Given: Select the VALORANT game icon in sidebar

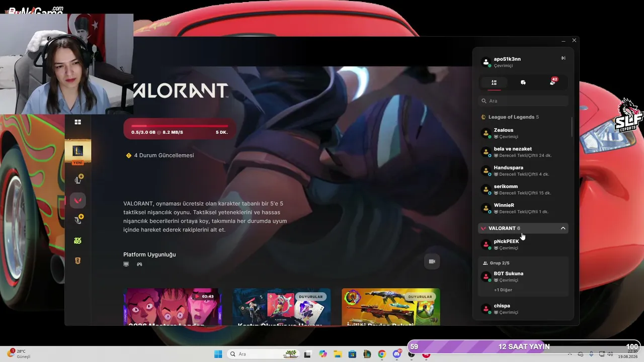Looking at the screenshot, I should coord(77,200).
